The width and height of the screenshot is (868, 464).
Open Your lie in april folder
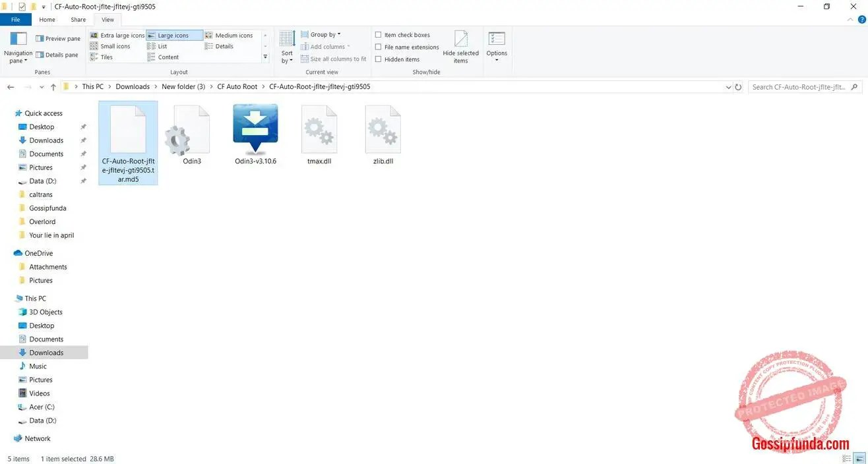coord(51,235)
